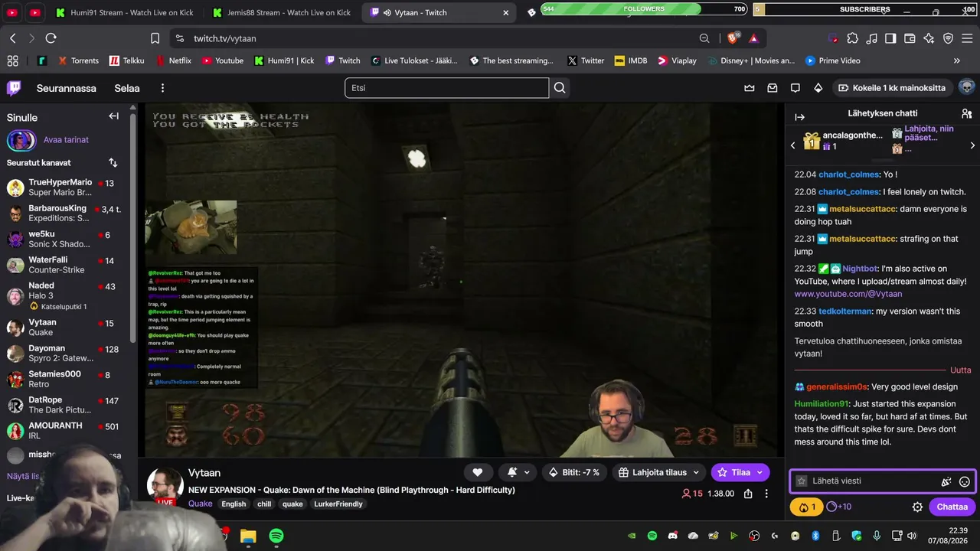Close the Vytaan - Twitch tab

click(505, 12)
